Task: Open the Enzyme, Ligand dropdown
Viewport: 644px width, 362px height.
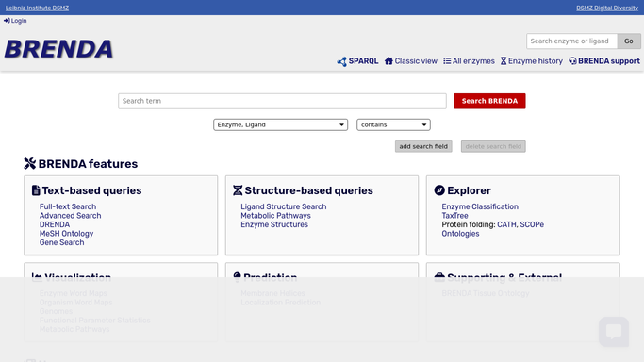Action: 281,124
